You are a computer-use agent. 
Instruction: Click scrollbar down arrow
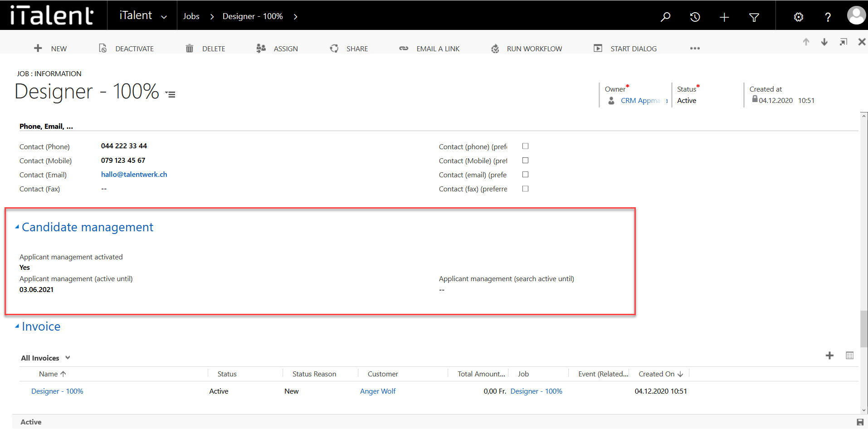pyautogui.click(x=864, y=410)
